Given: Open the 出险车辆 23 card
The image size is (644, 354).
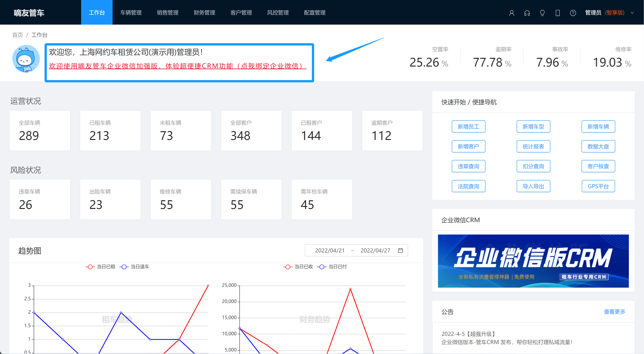Looking at the screenshot, I should pos(110,199).
